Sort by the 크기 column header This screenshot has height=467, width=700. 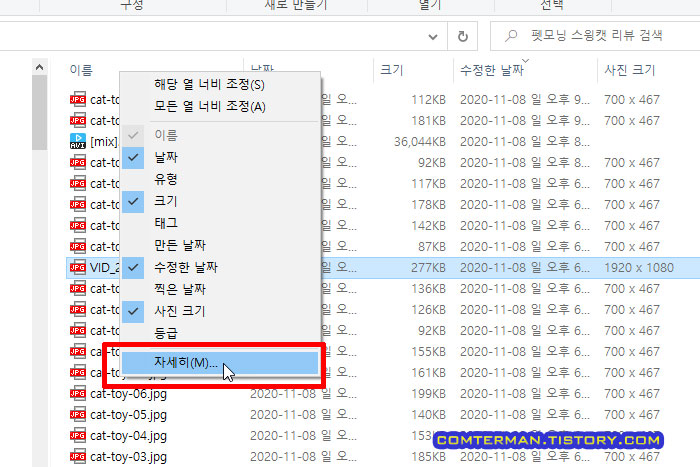(x=392, y=70)
